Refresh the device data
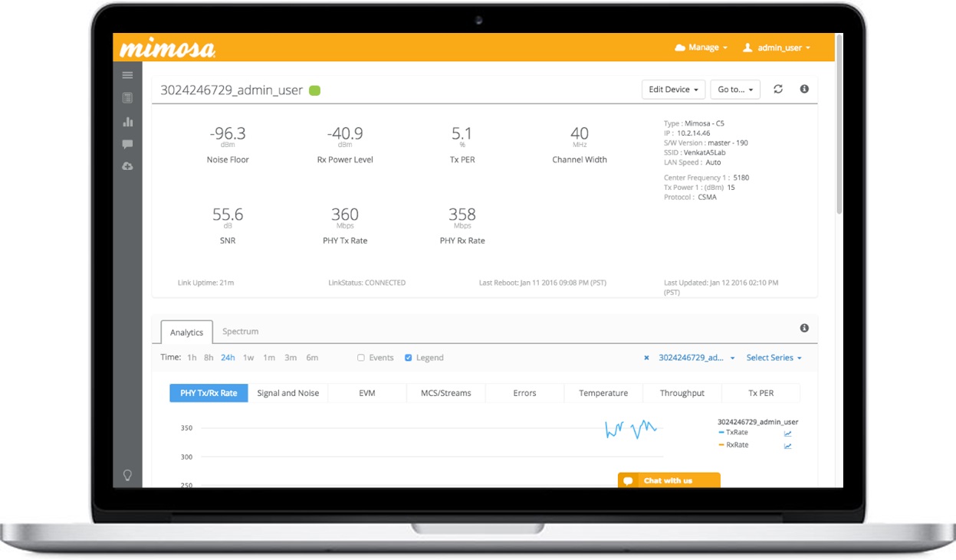Image resolution: width=956 pixels, height=560 pixels. (778, 90)
